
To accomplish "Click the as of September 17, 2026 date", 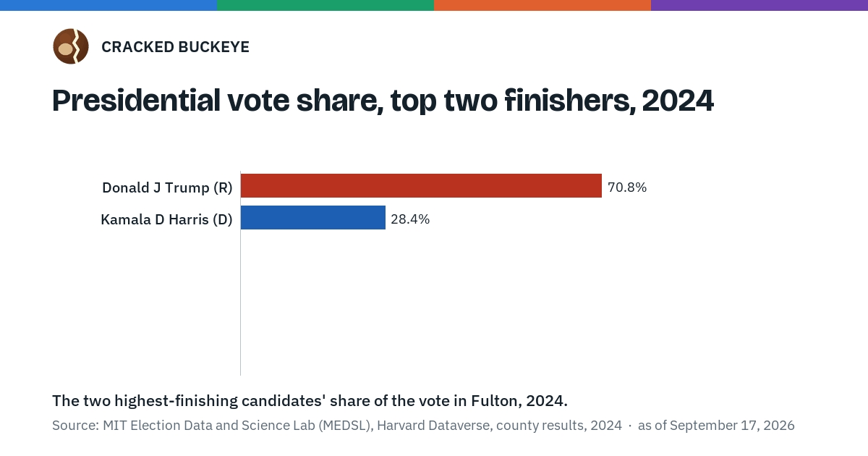I will point(716,426).
